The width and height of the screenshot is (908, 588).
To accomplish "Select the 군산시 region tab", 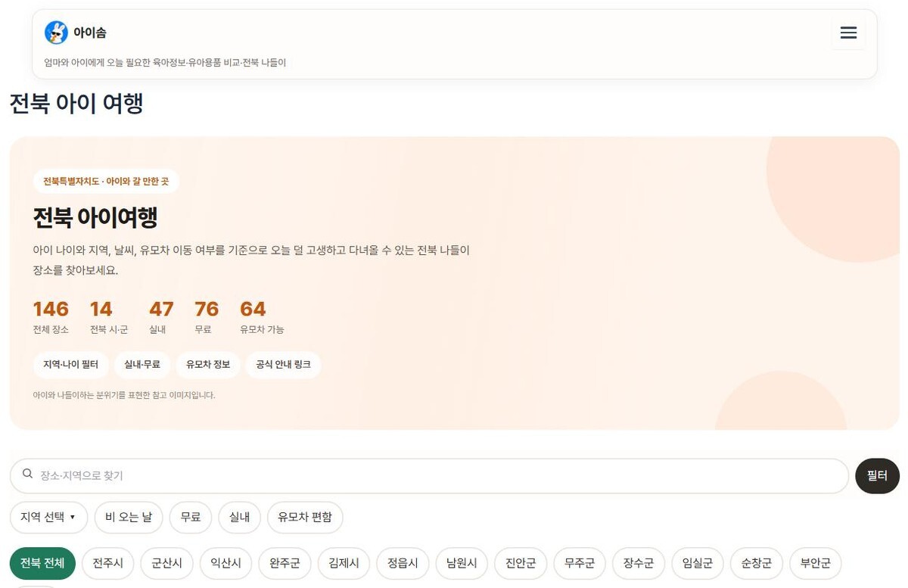I will (167, 564).
